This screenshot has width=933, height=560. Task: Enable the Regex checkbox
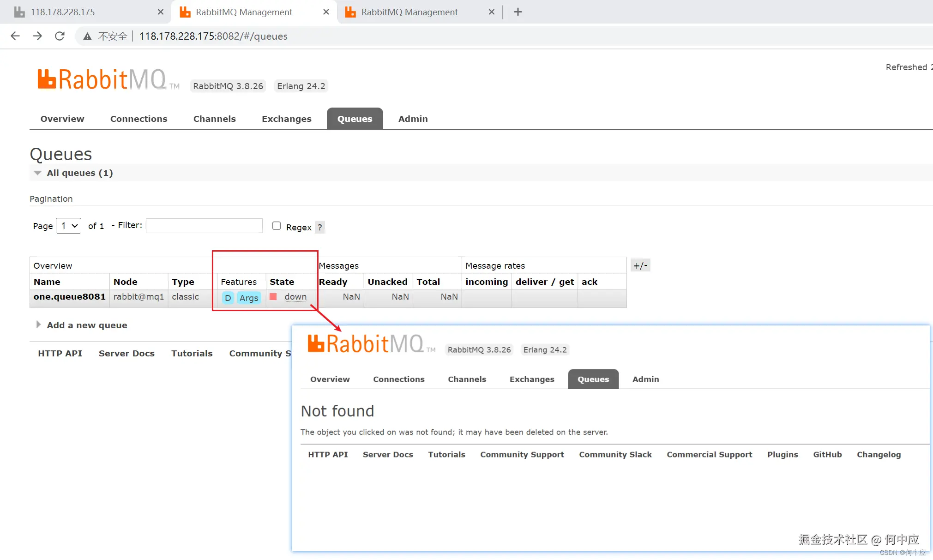coord(277,226)
